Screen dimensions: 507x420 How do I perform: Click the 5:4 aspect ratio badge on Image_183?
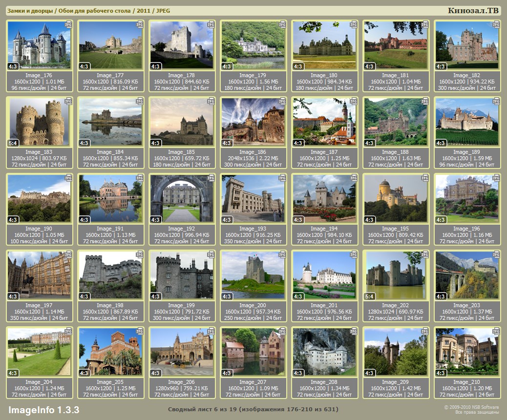13,143
